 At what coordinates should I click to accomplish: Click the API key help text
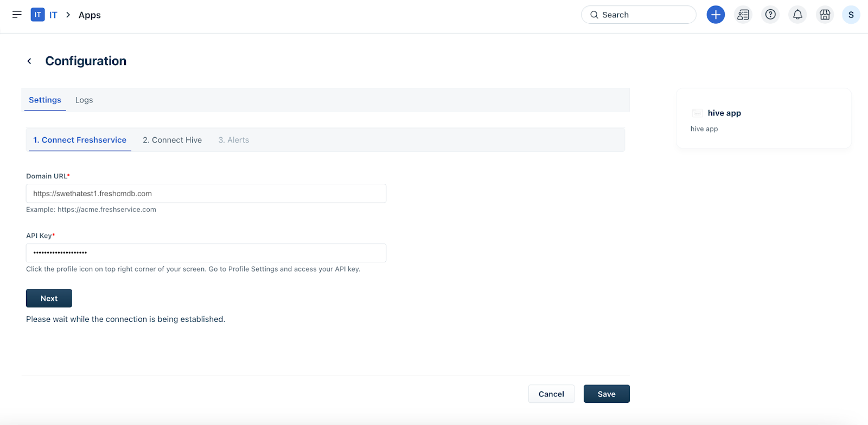coord(193,269)
